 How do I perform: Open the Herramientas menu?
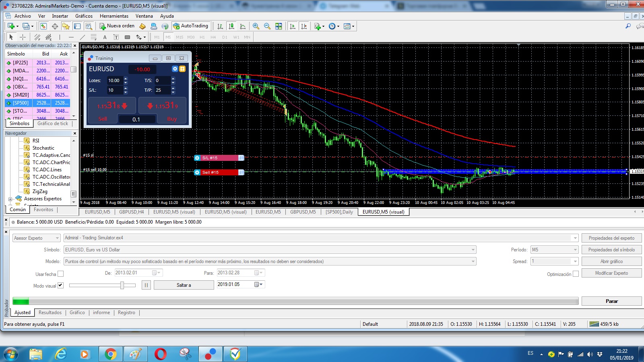(114, 16)
